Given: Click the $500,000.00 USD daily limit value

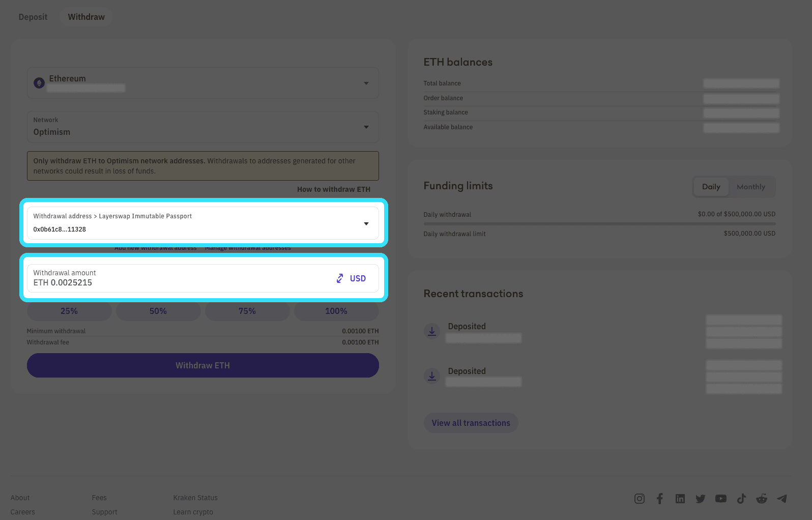Looking at the screenshot, I should point(750,234).
